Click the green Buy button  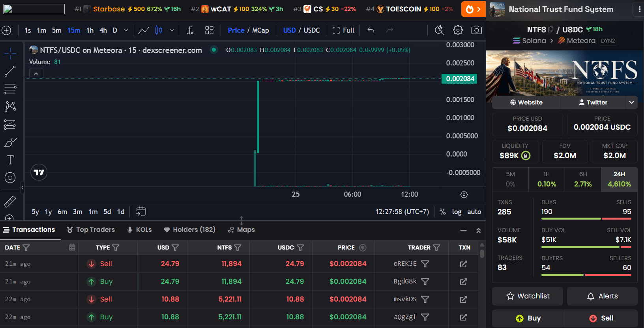click(528, 319)
